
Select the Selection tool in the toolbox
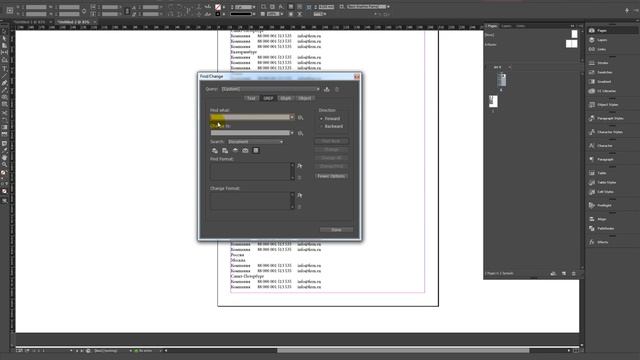[x=4, y=31]
